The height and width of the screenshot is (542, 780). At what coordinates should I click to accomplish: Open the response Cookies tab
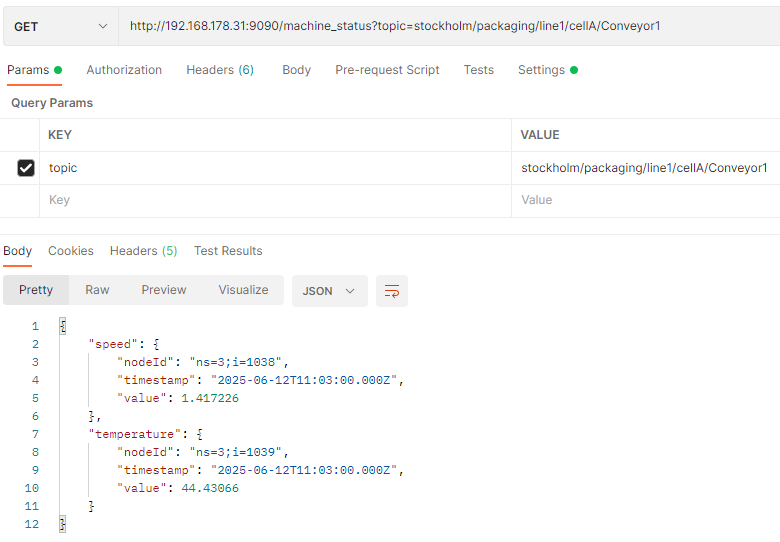coord(71,251)
